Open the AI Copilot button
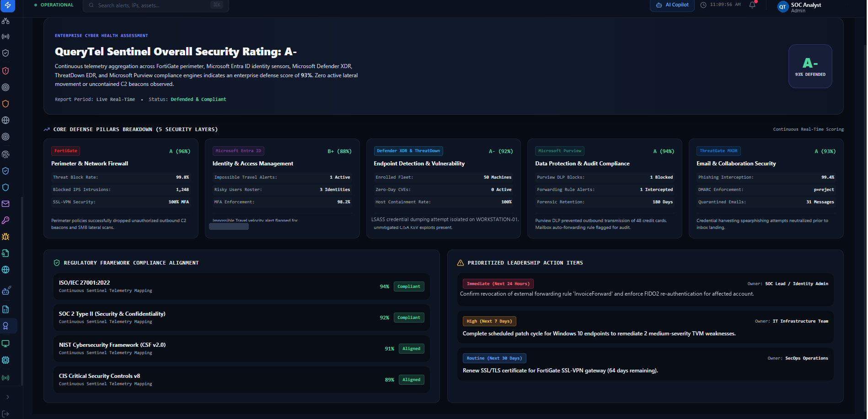The height and width of the screenshot is (419, 868). click(672, 5)
